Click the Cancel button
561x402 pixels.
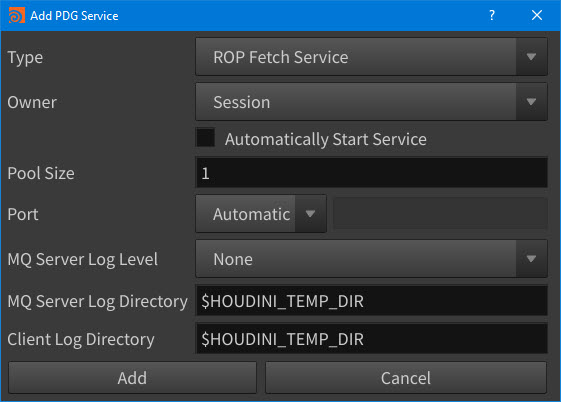[406, 378]
